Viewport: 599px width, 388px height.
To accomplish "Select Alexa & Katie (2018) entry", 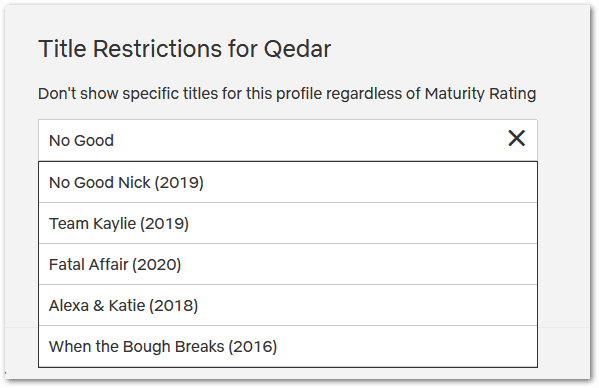I will [x=288, y=305].
